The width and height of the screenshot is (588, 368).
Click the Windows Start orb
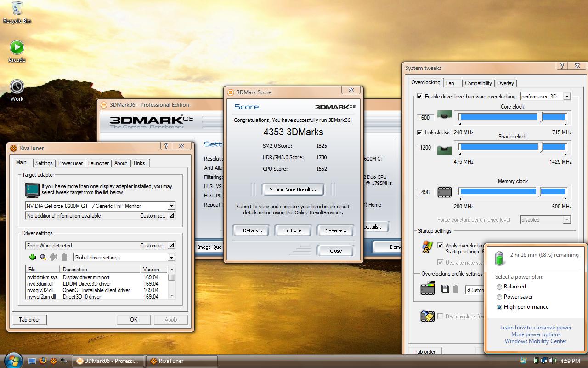coord(12,360)
